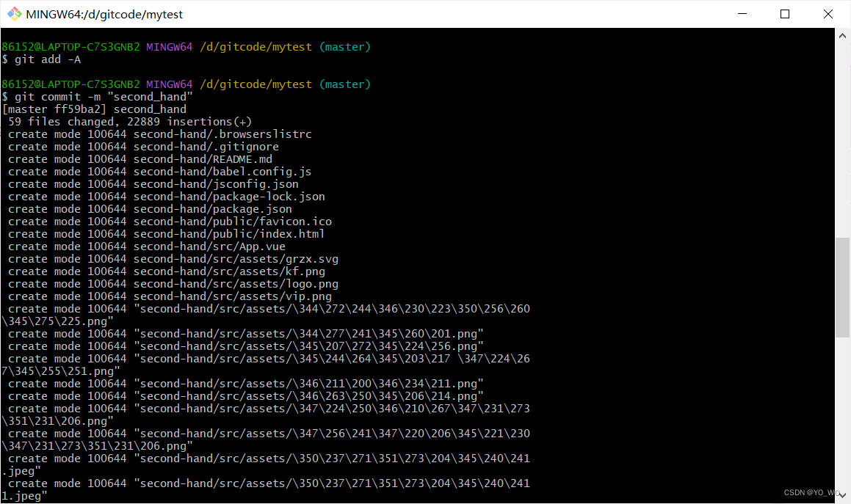Click the second-hand/public/favicon.ico line
Screen dimensions: 851x504
(170, 222)
